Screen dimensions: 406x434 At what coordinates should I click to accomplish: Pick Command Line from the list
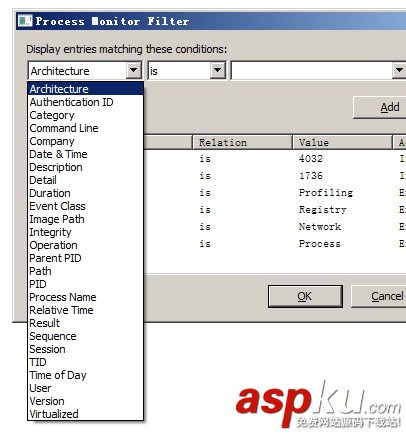coord(85,128)
